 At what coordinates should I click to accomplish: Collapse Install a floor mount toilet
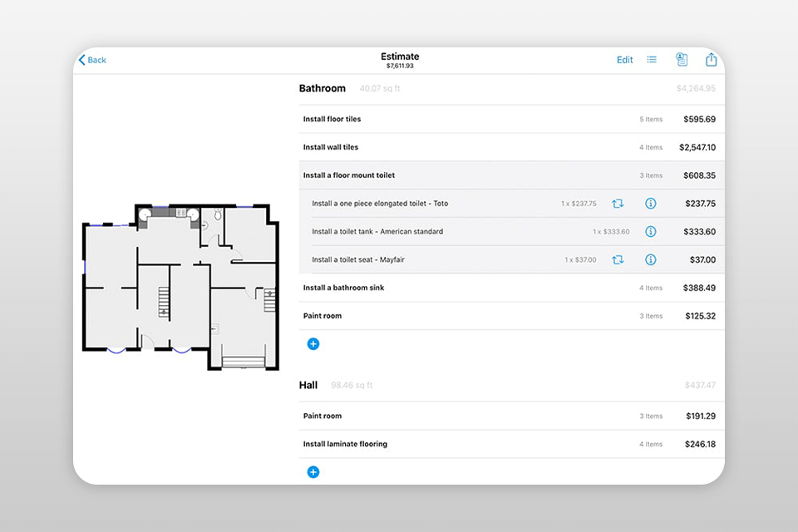click(511, 175)
